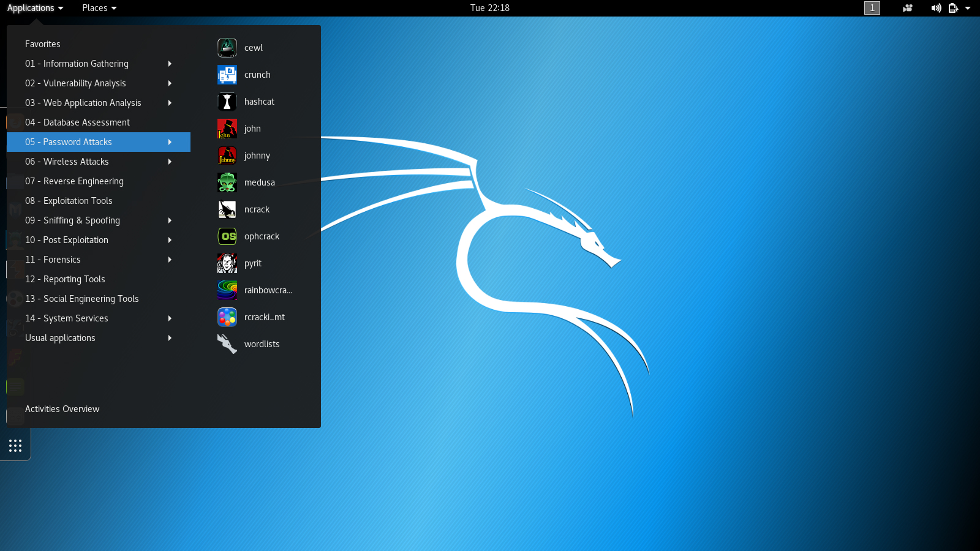The image size is (980, 551).
Task: Open the clock showing Tue 22:18
Action: [x=490, y=8]
